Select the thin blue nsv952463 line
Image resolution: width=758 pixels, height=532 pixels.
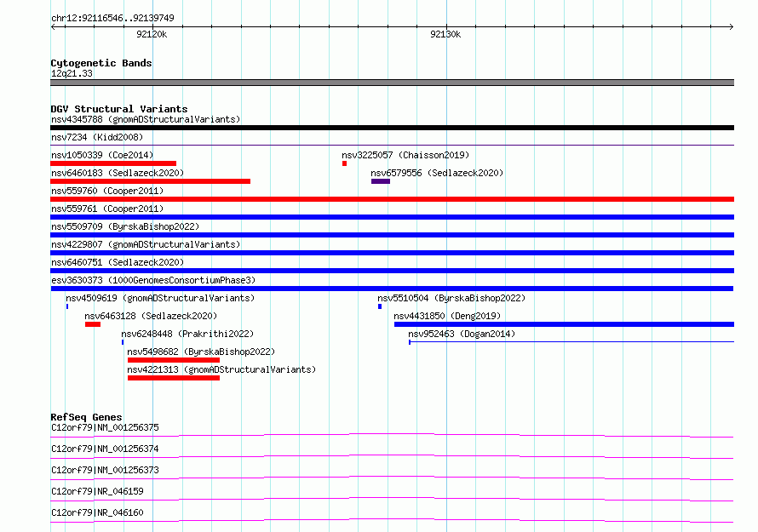coord(571,342)
